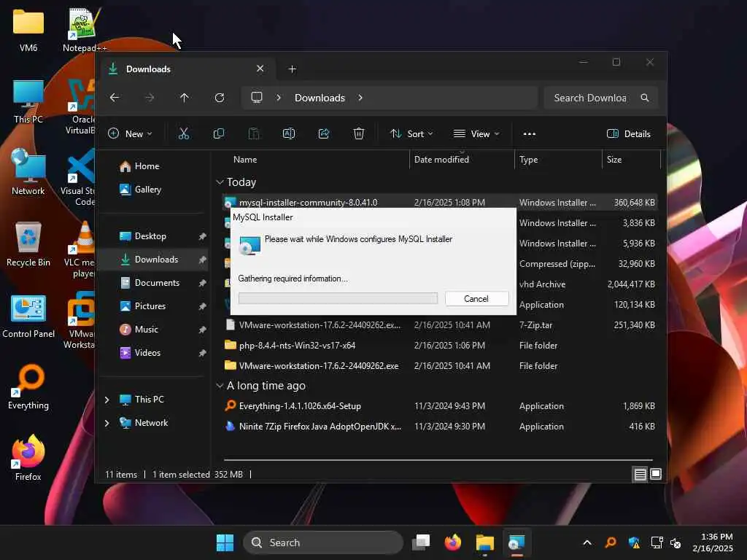
Task: Select the Firefox desktop shortcut
Action: point(28,458)
